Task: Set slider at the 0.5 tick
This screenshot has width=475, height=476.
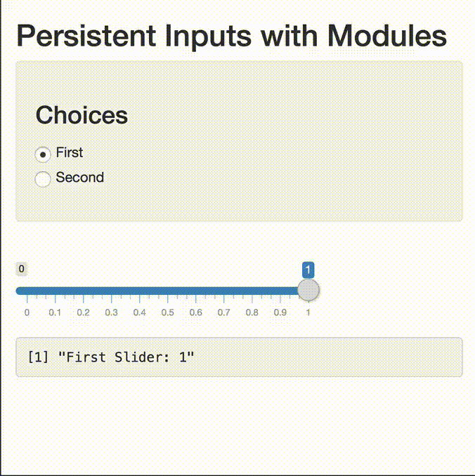Action: 168,291
